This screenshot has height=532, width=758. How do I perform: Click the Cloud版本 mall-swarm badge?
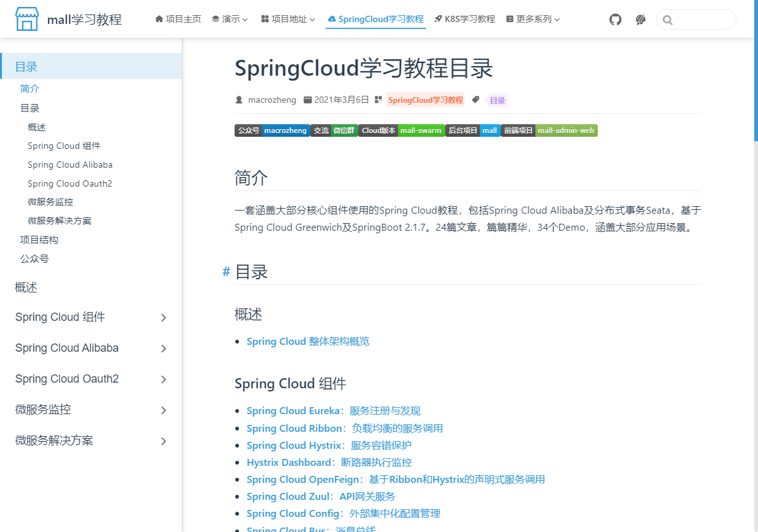(402, 130)
